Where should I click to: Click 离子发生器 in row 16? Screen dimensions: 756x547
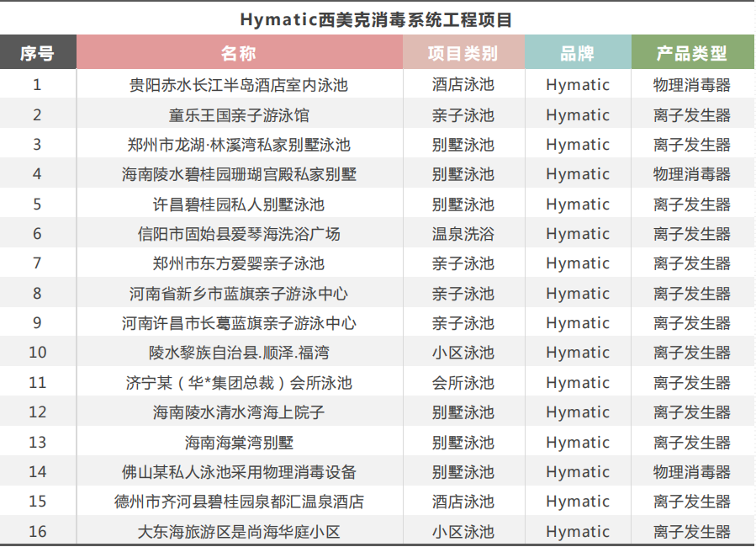coord(692,532)
